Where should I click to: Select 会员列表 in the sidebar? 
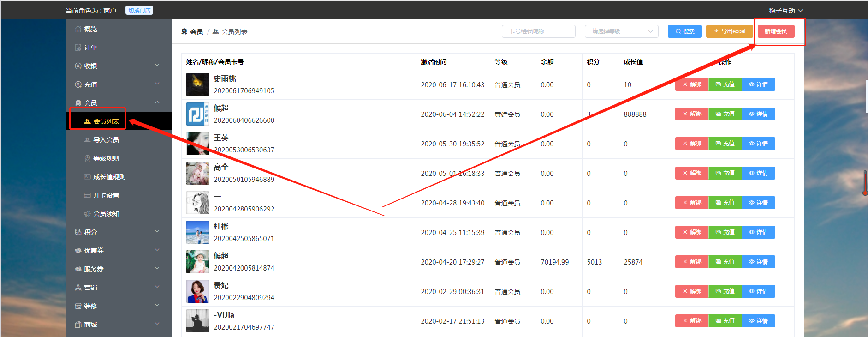tap(119, 121)
